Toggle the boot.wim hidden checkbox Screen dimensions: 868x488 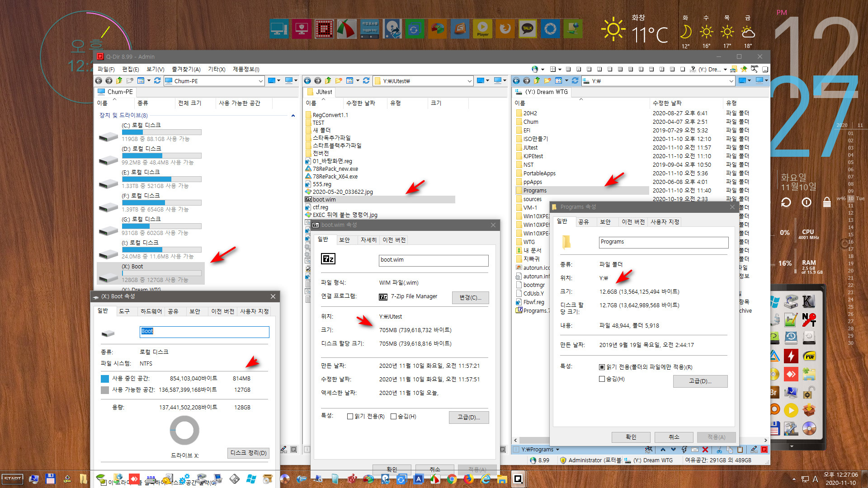pyautogui.click(x=393, y=417)
